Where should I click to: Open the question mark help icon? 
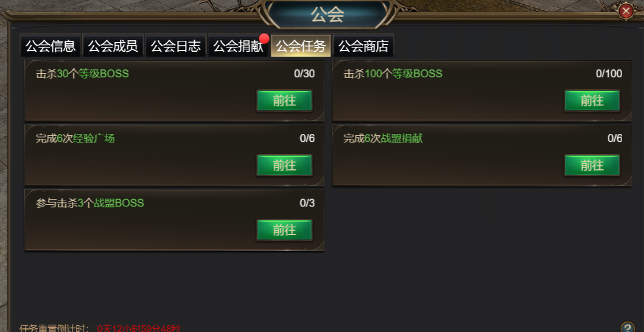(x=628, y=328)
